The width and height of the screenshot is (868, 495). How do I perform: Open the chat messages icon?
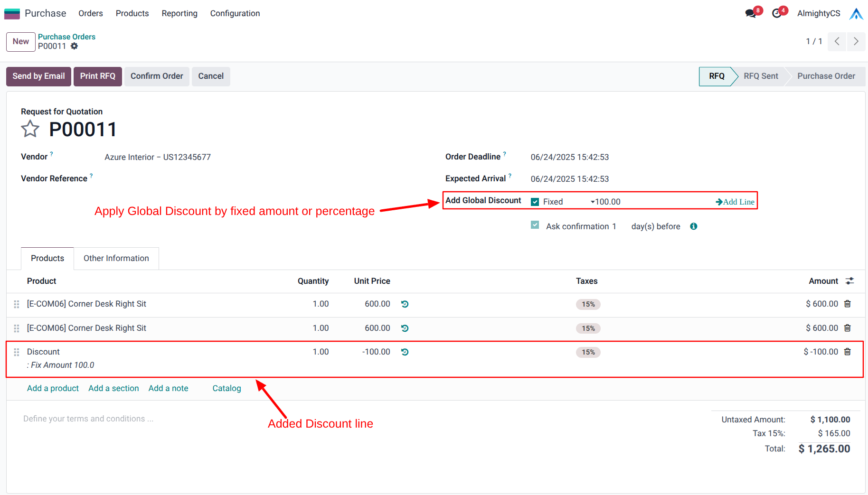750,13
